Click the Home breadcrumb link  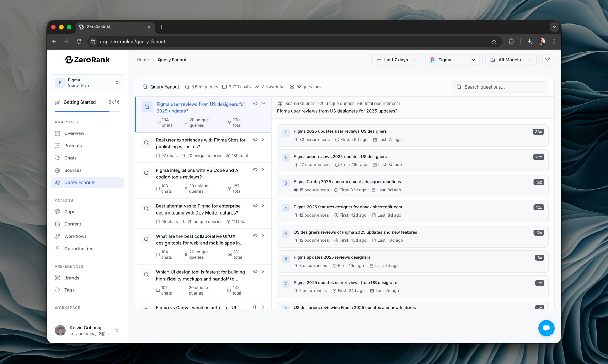pyautogui.click(x=143, y=60)
